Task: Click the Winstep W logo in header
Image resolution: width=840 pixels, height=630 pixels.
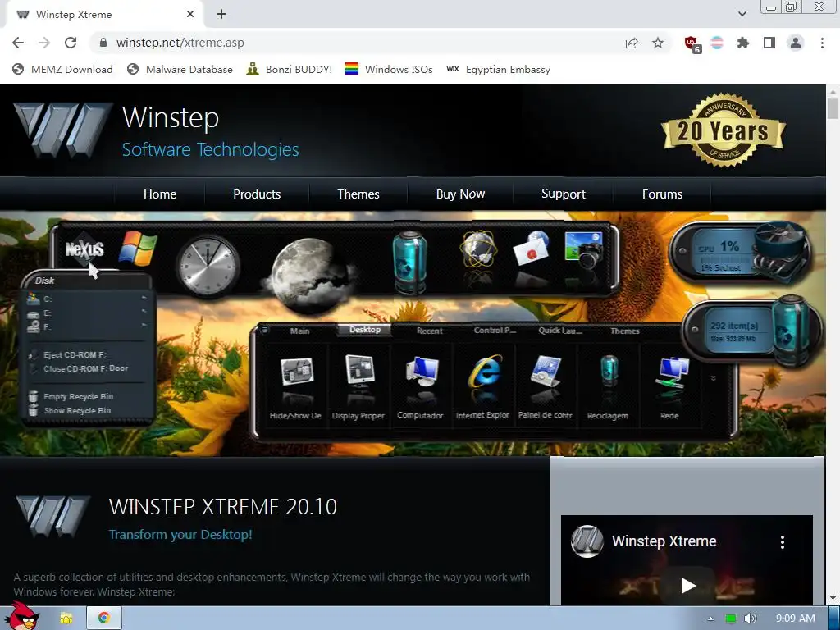Action: pos(62,130)
